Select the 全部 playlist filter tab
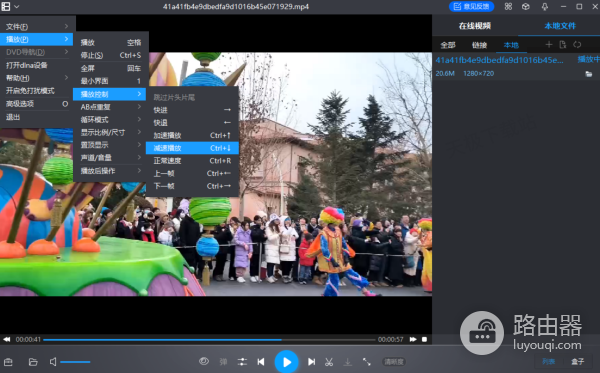 click(x=448, y=45)
